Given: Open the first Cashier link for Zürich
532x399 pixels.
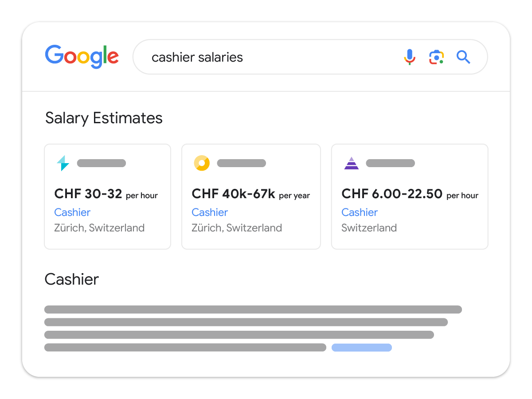Looking at the screenshot, I should pos(72,212).
